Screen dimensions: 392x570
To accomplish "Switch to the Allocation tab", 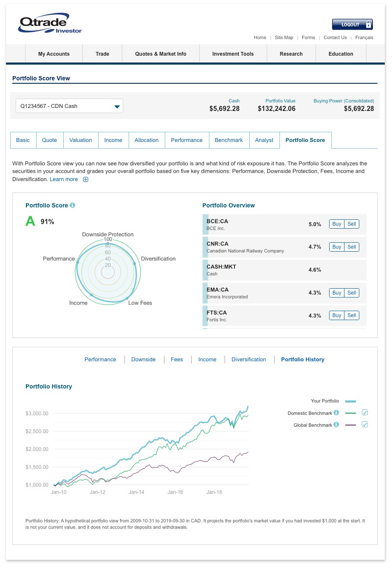I will [x=147, y=140].
